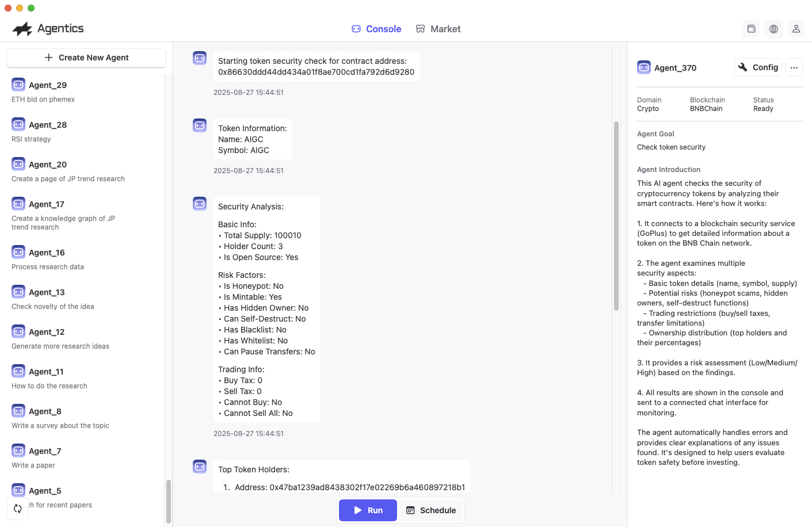This screenshot has width=812, height=527.
Task: Click the Agent_370 robot avatar icon
Action: pyautogui.click(x=644, y=67)
